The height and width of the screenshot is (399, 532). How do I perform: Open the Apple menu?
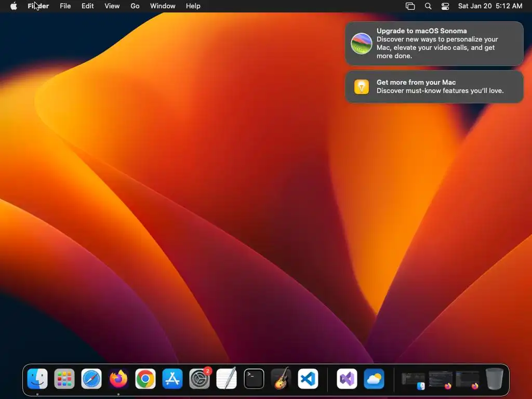14,6
